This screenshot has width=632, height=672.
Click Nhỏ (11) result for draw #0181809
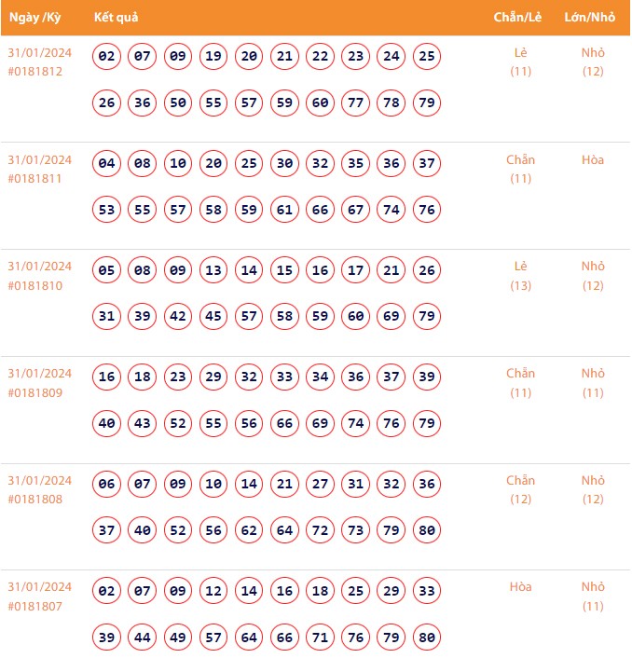[x=593, y=383]
